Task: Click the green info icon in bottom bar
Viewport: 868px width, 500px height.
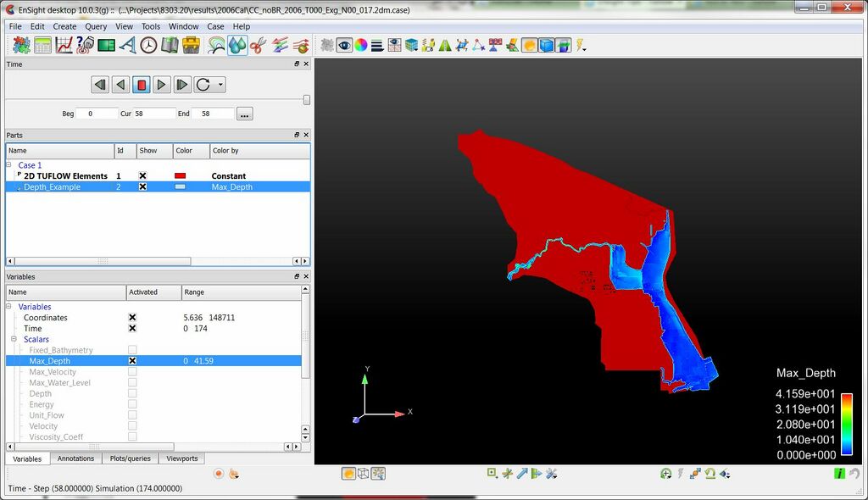Action: (839, 474)
